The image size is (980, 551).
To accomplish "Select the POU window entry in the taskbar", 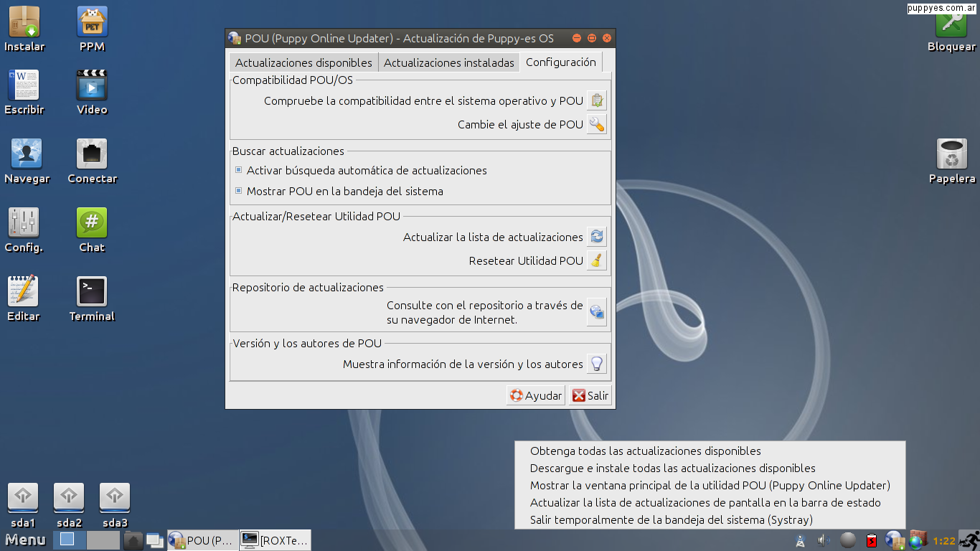I will [202, 540].
